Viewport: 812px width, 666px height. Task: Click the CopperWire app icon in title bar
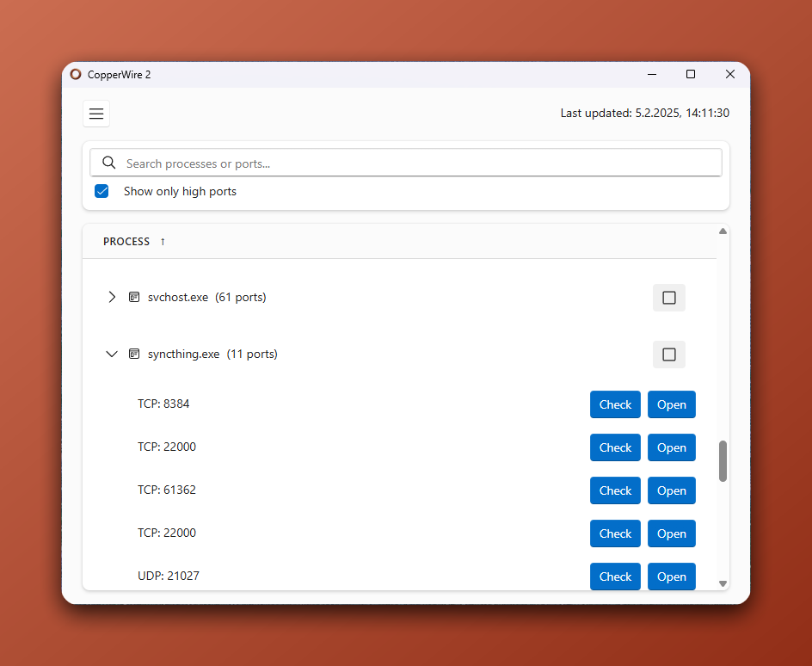(76, 74)
